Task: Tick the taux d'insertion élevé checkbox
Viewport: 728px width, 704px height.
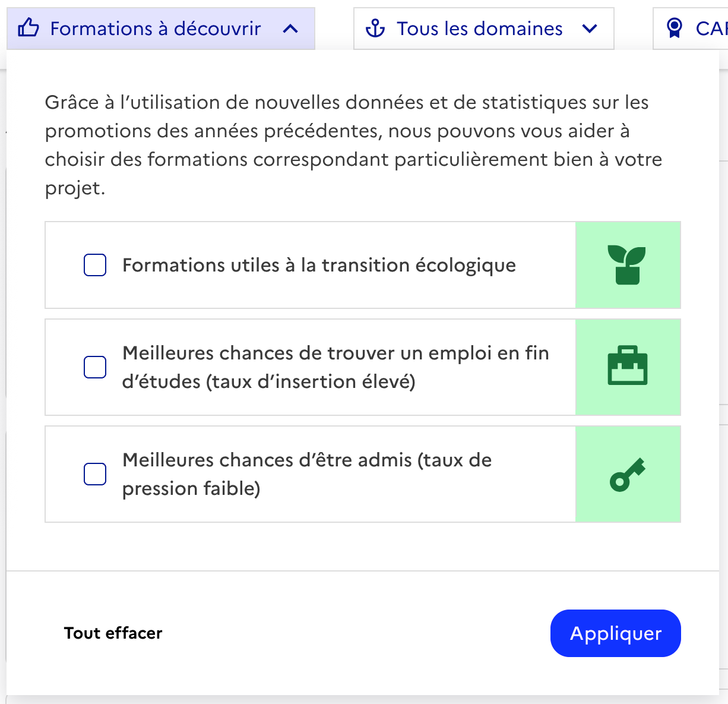Action: [95, 367]
